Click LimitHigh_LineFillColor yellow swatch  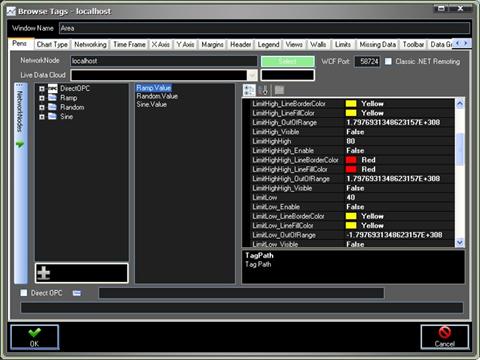pos(351,113)
